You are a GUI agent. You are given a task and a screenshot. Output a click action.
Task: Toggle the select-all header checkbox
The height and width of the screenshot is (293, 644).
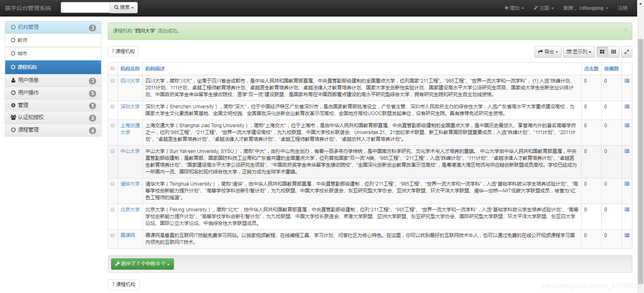tap(113, 68)
